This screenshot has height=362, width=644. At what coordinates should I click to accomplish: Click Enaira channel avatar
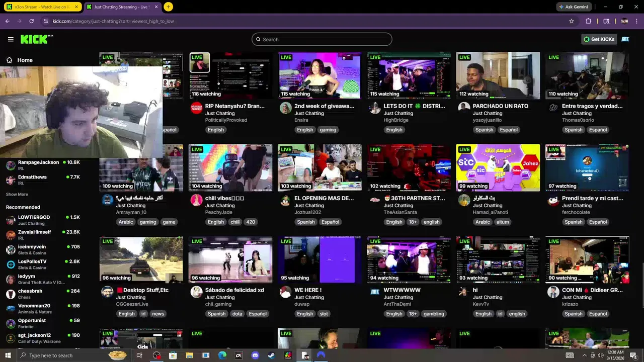tap(285, 108)
